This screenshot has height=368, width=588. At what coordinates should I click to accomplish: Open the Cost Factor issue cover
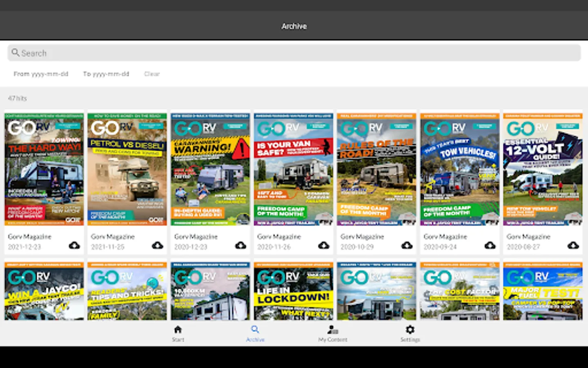[460, 291]
